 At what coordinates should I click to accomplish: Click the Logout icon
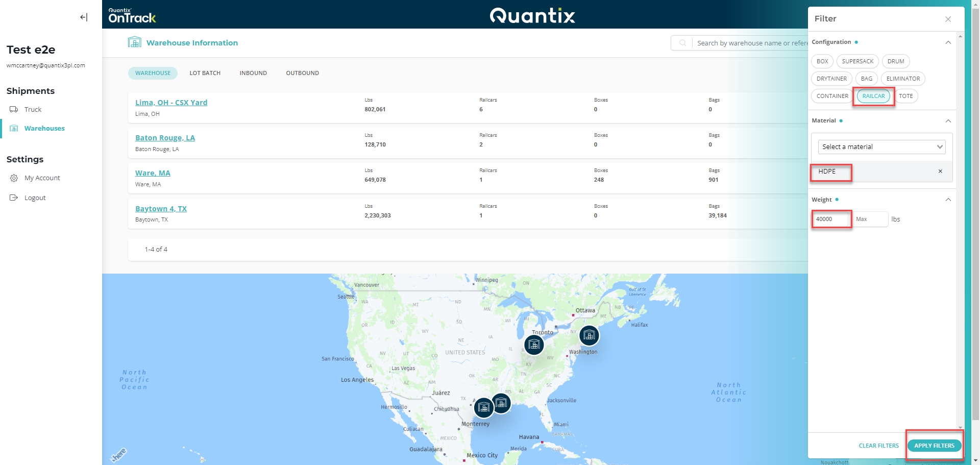(14, 198)
